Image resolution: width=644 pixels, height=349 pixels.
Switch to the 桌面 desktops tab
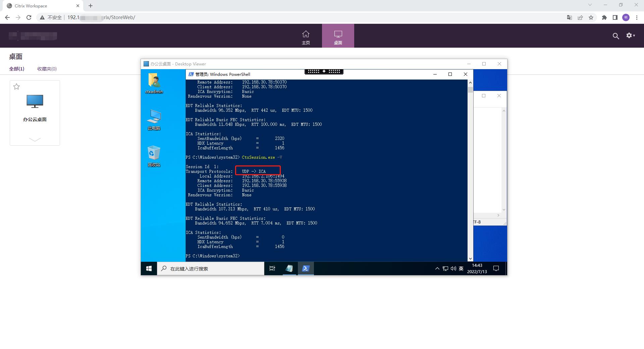[x=338, y=36]
